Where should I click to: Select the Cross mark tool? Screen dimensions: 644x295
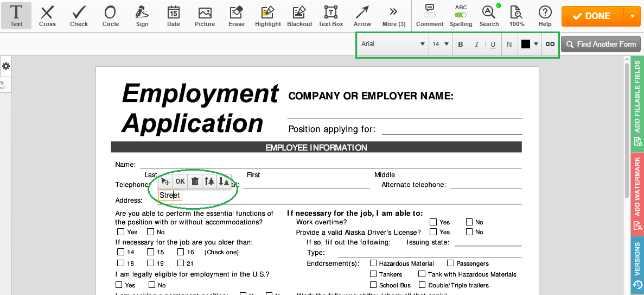click(x=47, y=16)
